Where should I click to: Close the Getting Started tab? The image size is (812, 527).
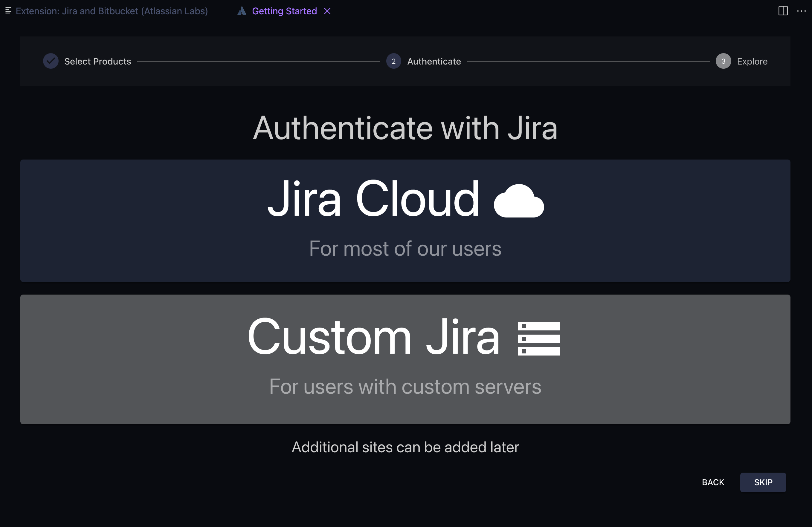[x=327, y=11]
